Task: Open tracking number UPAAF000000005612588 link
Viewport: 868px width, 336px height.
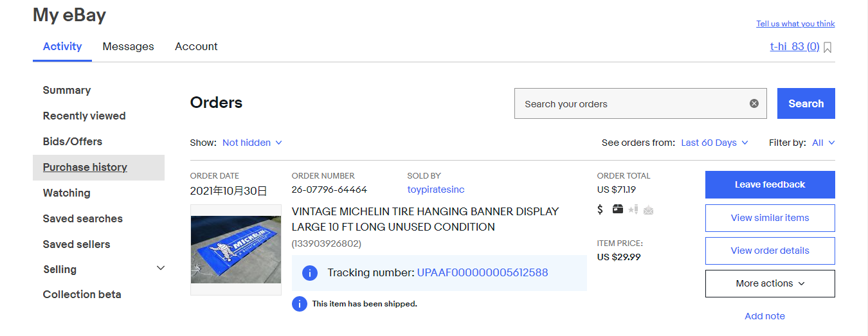Action: point(482,272)
